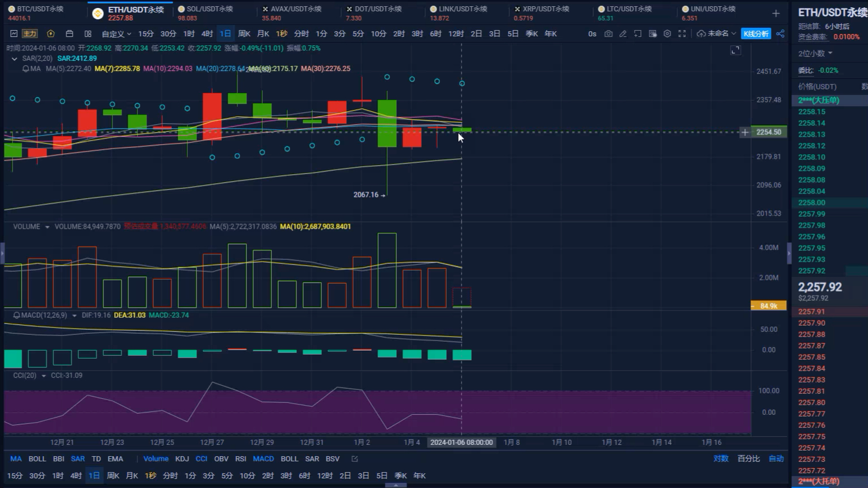The width and height of the screenshot is (868, 488).
Task: Open the 2位小数 decimal precision dropdown
Action: coord(815,53)
